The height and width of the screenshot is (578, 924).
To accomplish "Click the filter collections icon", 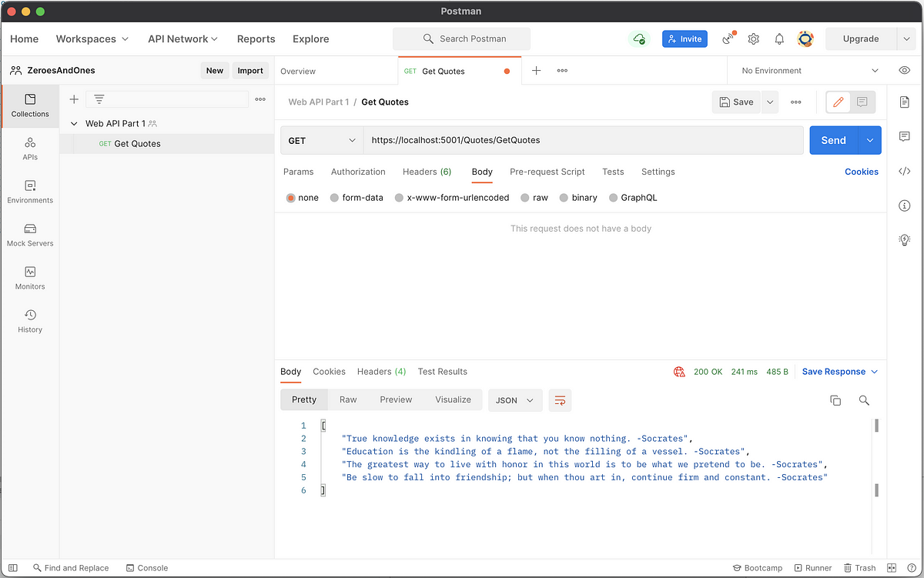I will pyautogui.click(x=99, y=99).
